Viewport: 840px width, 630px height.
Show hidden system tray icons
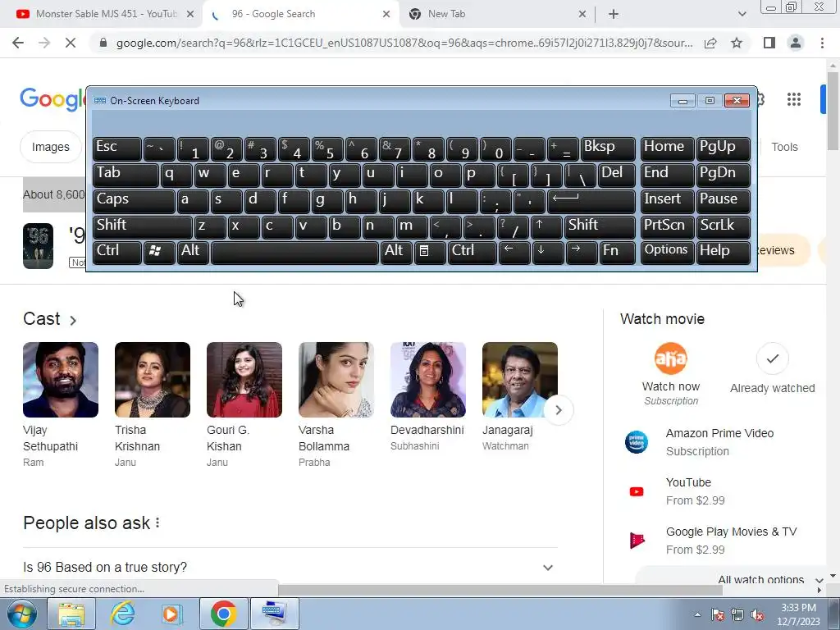pos(697,614)
